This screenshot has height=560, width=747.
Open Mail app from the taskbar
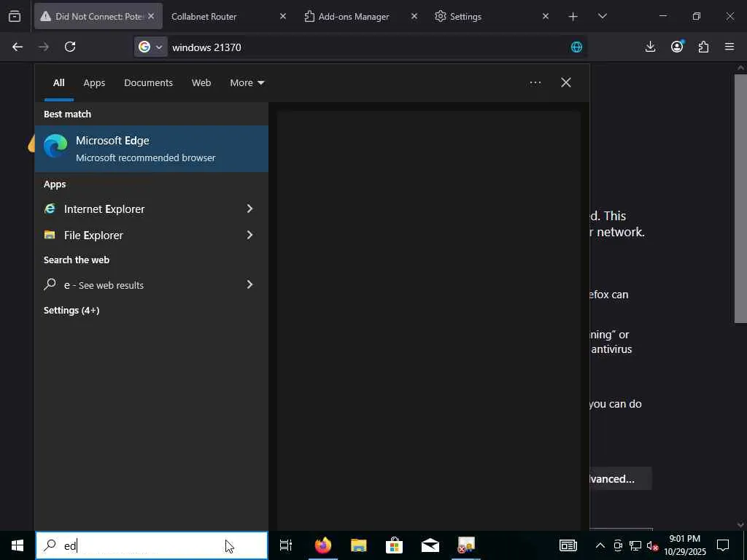[430, 545]
